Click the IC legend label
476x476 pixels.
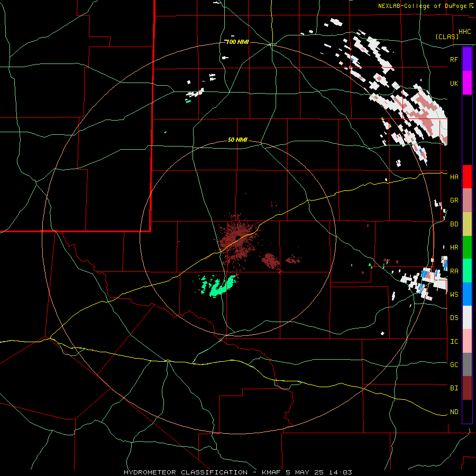pyautogui.click(x=454, y=342)
